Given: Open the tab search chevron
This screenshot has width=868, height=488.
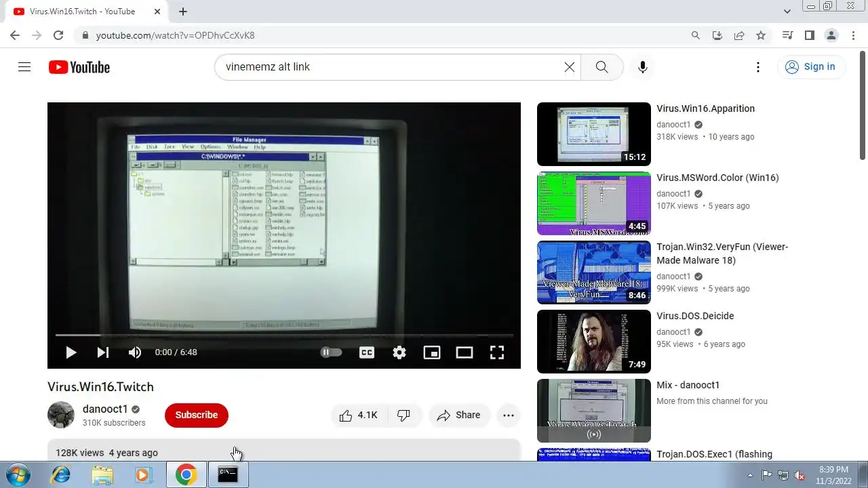Looking at the screenshot, I should (787, 12).
